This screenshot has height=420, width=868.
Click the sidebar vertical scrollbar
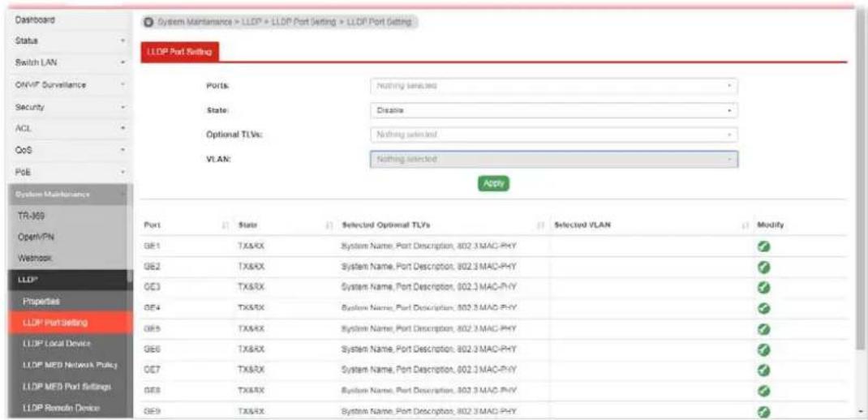(130, 233)
